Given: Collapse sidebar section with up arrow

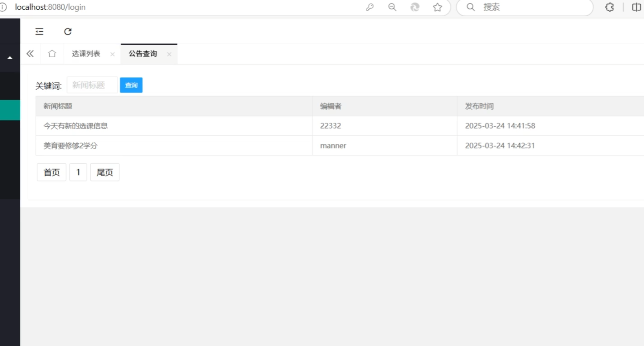Looking at the screenshot, I should coord(10,58).
